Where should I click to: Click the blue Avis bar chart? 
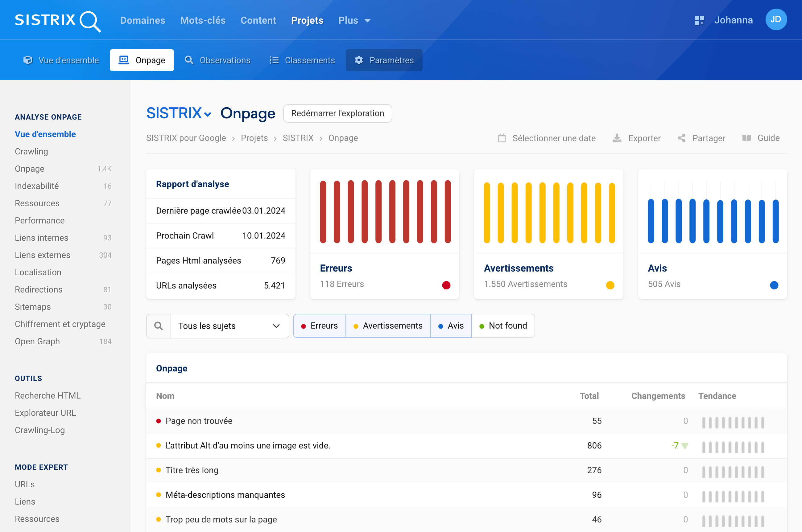point(713,220)
